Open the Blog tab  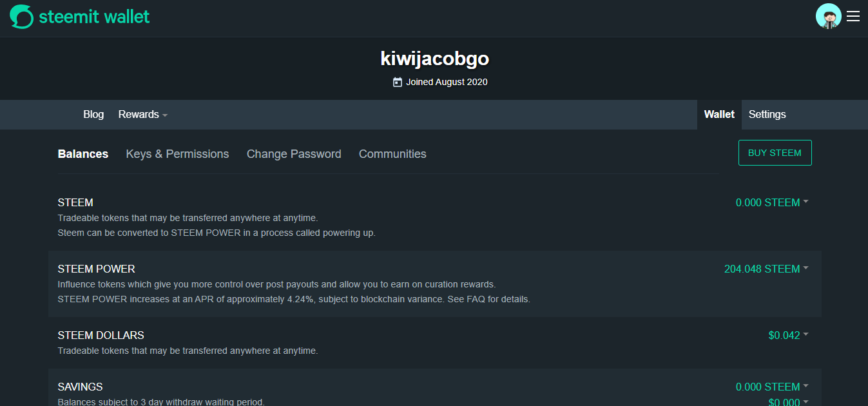coord(93,115)
